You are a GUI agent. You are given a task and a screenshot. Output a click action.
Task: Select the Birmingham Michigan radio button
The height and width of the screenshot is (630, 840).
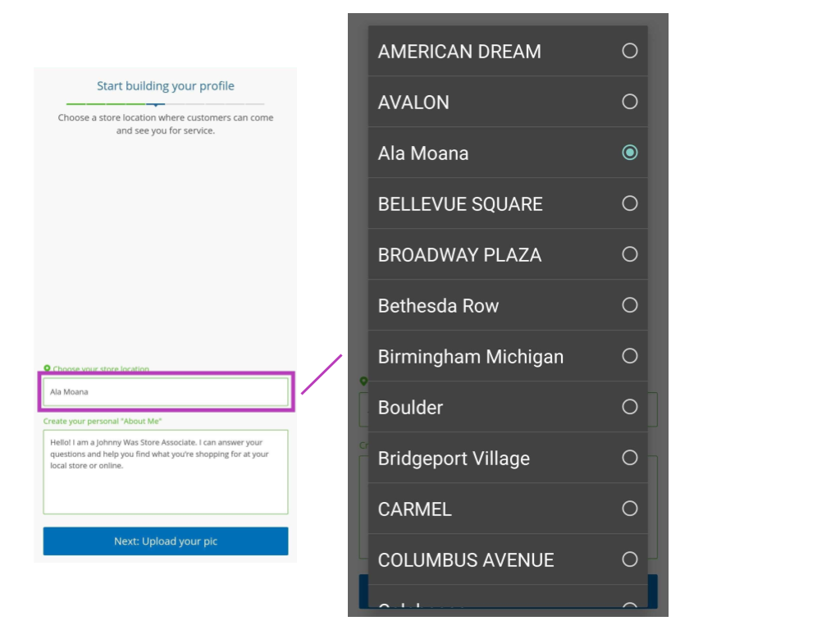point(629,356)
